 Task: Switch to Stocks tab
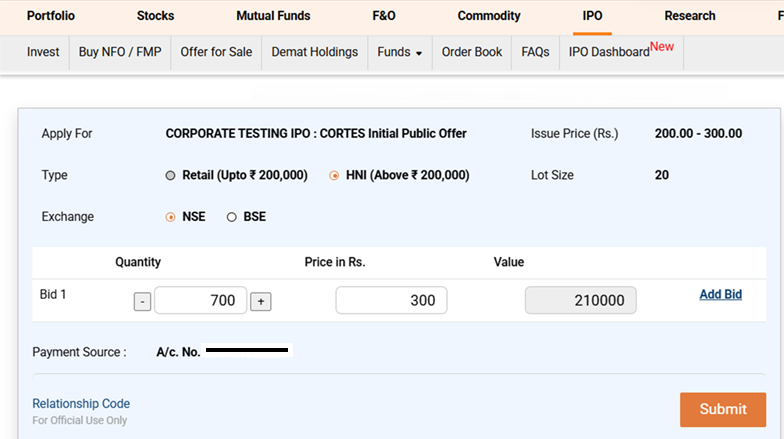click(x=155, y=16)
